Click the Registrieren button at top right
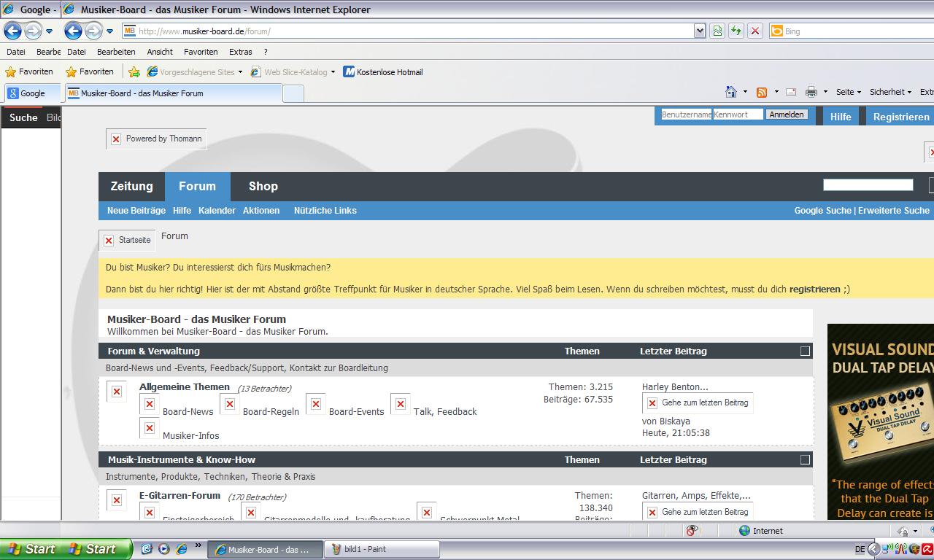Image resolution: width=934 pixels, height=560 pixels. pyautogui.click(x=901, y=117)
